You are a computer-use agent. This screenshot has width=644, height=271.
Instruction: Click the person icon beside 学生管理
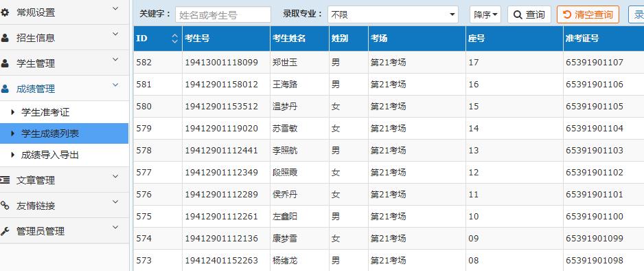[x=5, y=64]
